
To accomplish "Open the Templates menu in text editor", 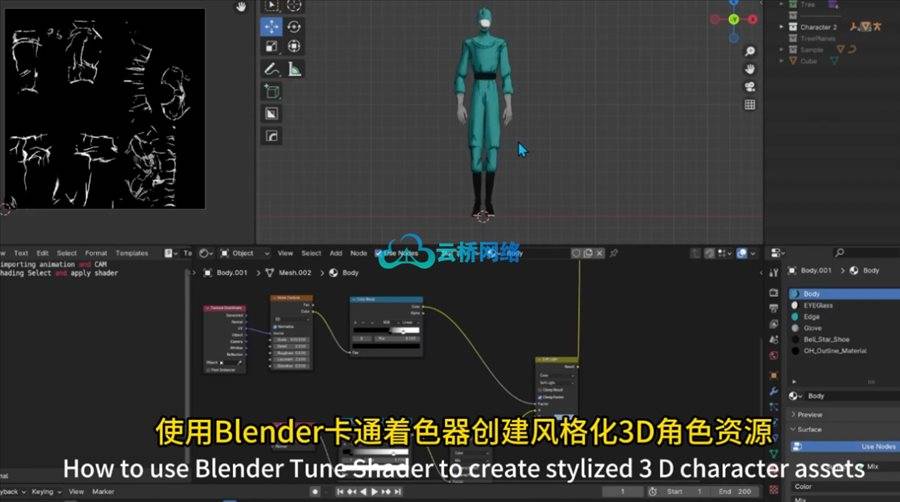I will click(x=131, y=253).
